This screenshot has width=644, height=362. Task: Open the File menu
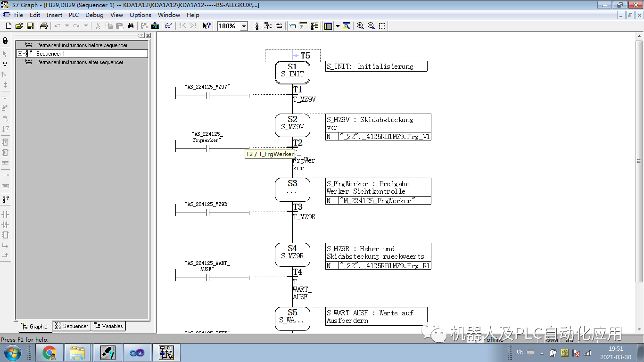[x=18, y=15]
